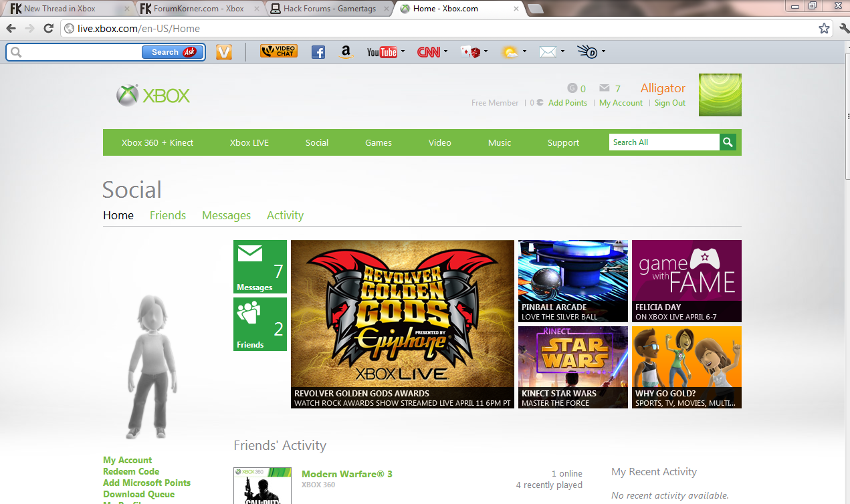Click the Search All input field
850x504 pixels.
click(x=664, y=142)
